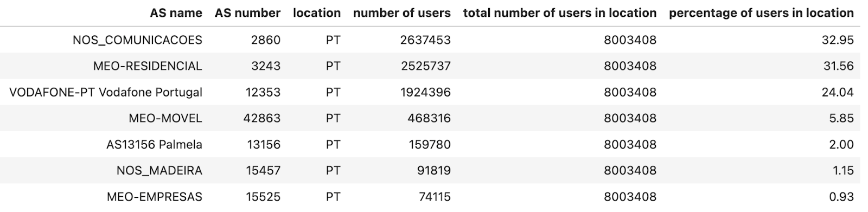Select the MEO-RESIDENCIAL cell
The width and height of the screenshot is (868, 212).
tap(148, 66)
